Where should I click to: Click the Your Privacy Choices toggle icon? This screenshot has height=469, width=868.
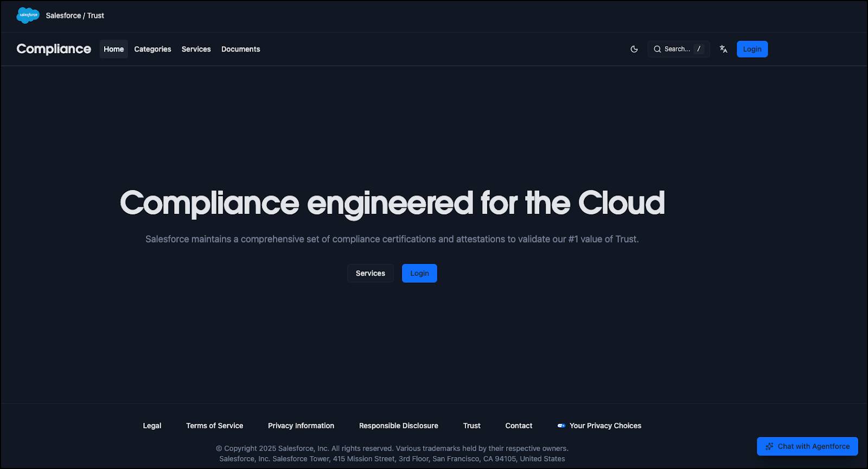[x=561, y=426]
